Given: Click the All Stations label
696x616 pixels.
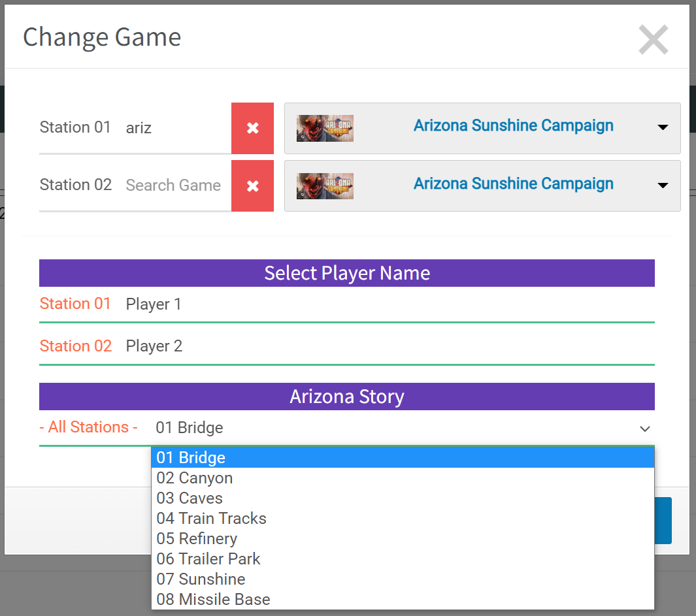Looking at the screenshot, I should (x=89, y=427).
